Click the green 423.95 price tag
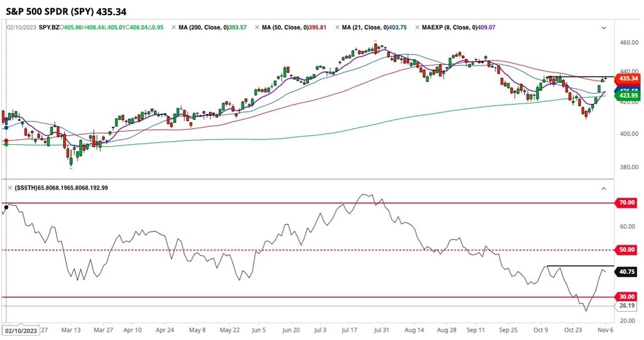 tap(627, 96)
